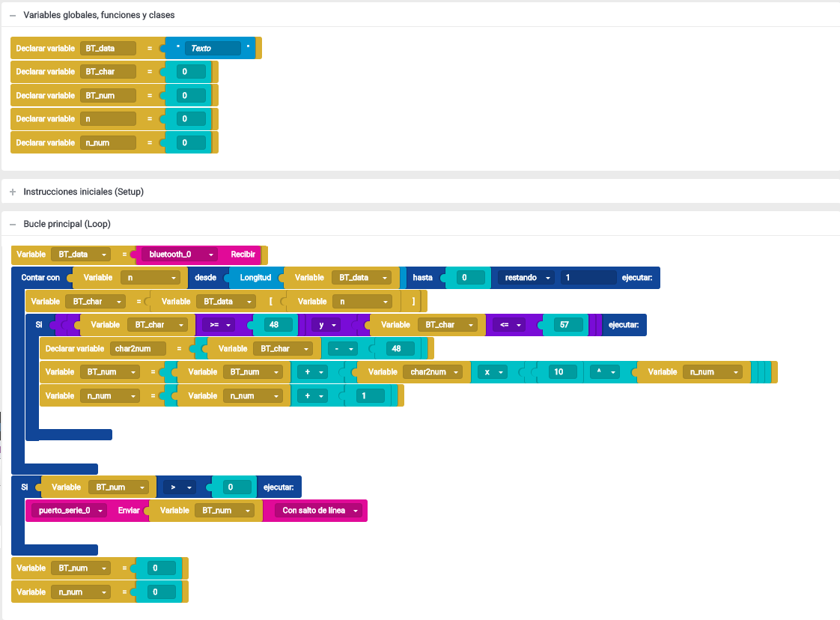Edit BT_char declaration value 0
Image resolution: width=840 pixels, height=620 pixels.
192,72
